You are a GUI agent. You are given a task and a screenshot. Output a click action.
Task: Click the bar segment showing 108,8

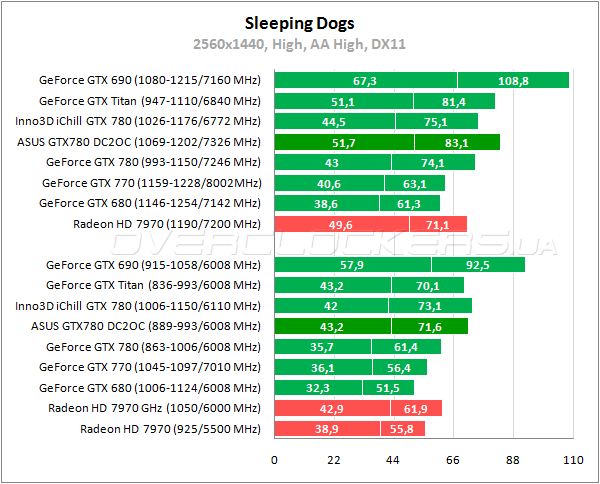click(x=513, y=81)
